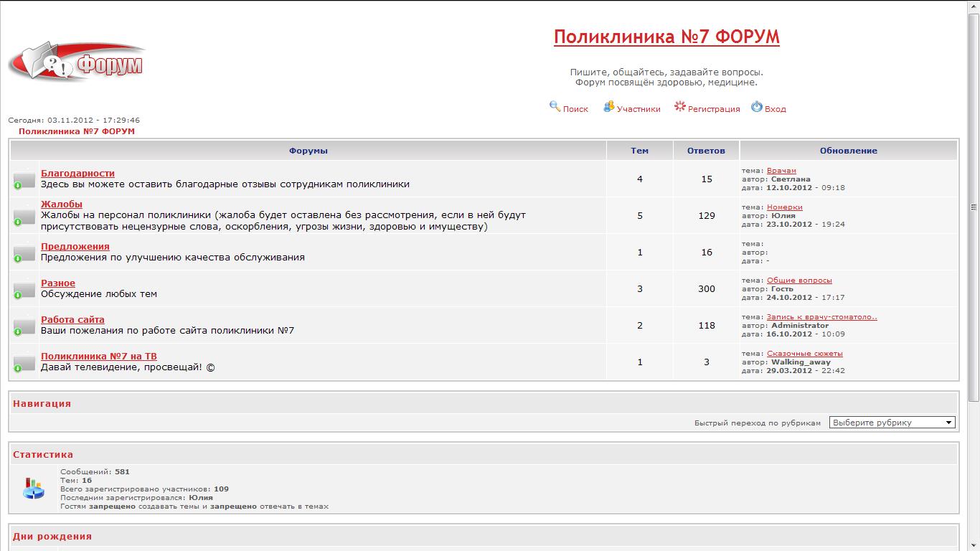The height and width of the screenshot is (551, 980).
Task: Open the latest topic Общие вопросы
Action: [x=799, y=281]
